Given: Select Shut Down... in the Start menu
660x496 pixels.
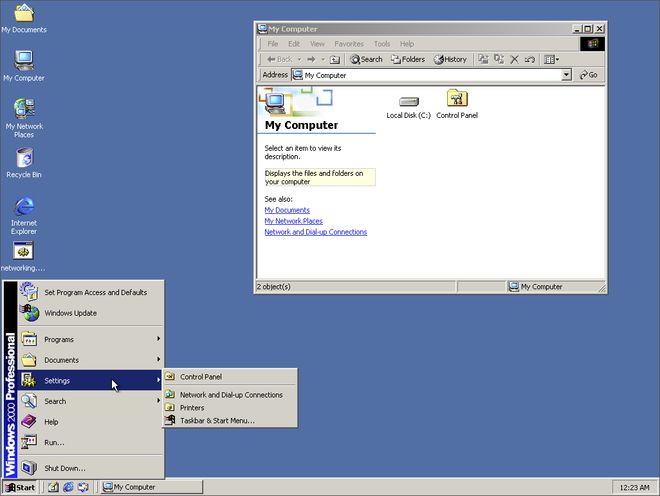Looking at the screenshot, I should tap(65, 467).
